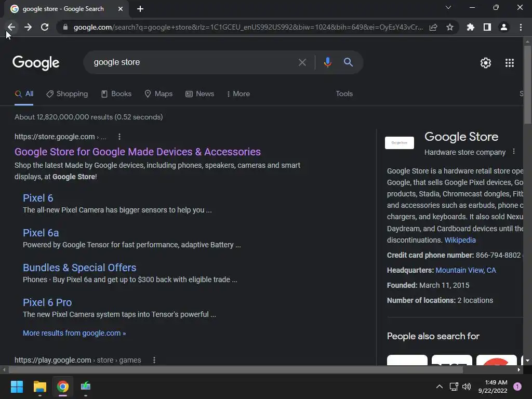Open options for store.google.com result
532x399 pixels.
[119, 137]
